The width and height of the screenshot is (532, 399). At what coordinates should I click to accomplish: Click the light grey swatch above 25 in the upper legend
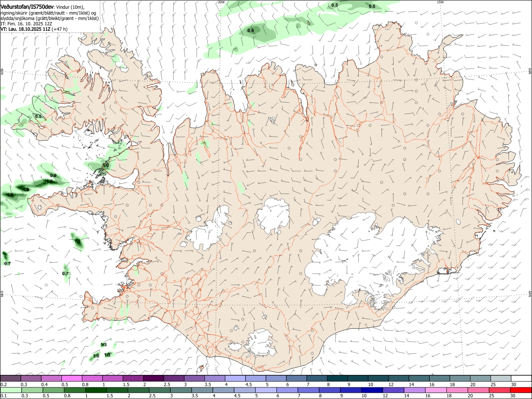tap(500, 379)
